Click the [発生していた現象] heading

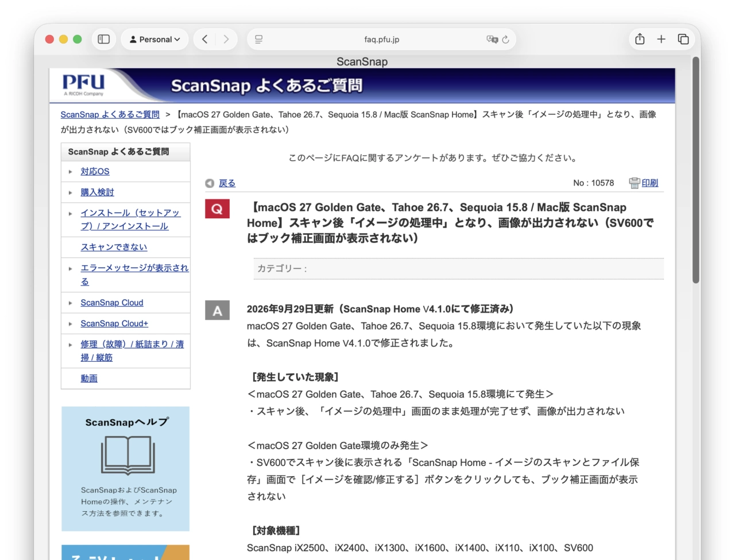[295, 377]
